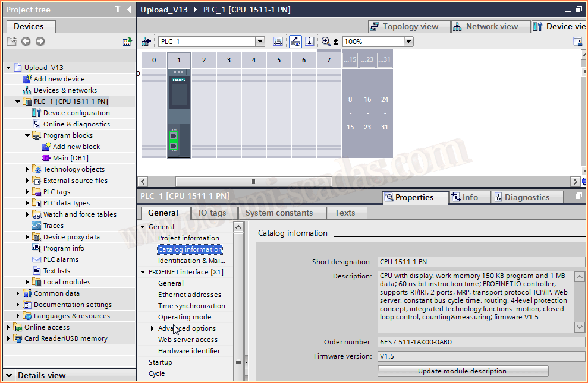The width and height of the screenshot is (588, 383).
Task: Click the back arrow in Project tree toolbar
Action: pyautogui.click(x=26, y=41)
